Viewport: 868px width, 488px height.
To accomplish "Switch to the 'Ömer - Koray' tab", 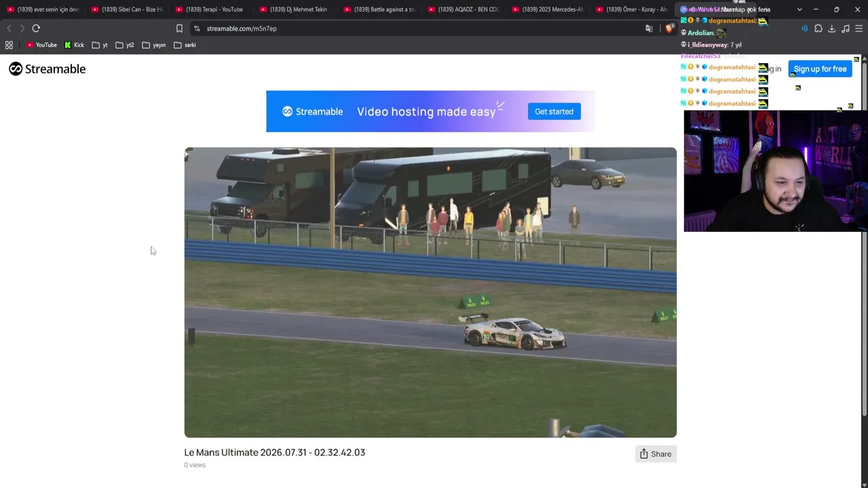I will [x=631, y=9].
